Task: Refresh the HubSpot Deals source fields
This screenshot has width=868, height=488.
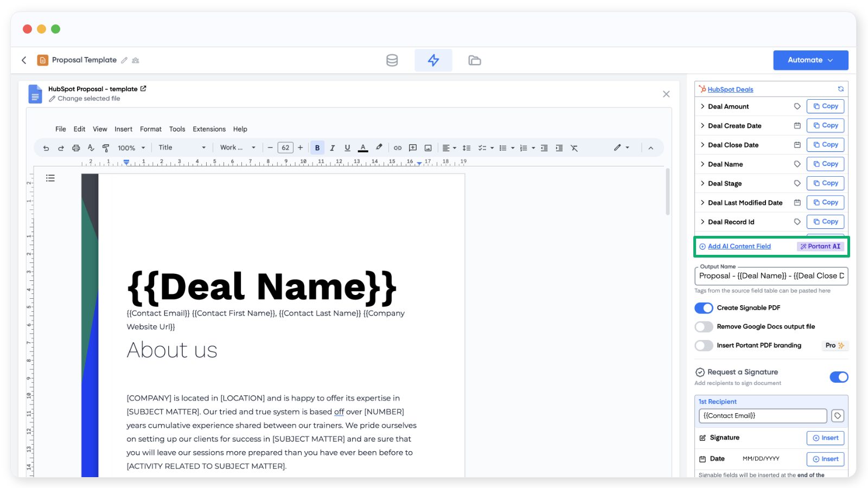Action: click(x=840, y=89)
